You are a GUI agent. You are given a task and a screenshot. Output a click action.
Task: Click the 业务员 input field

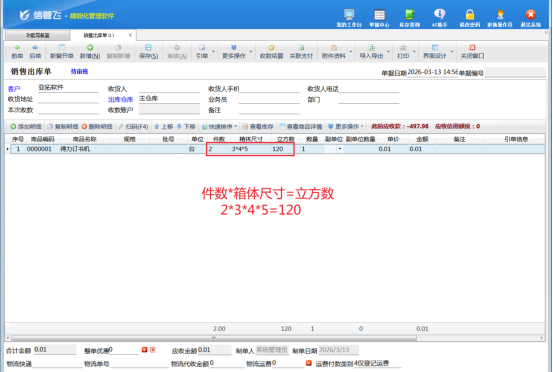pyautogui.click(x=269, y=99)
